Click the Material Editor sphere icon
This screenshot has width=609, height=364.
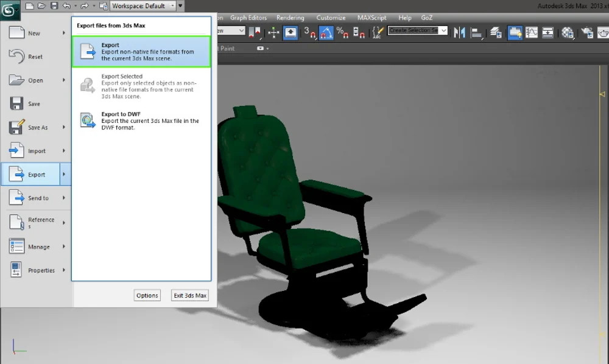pos(568,32)
